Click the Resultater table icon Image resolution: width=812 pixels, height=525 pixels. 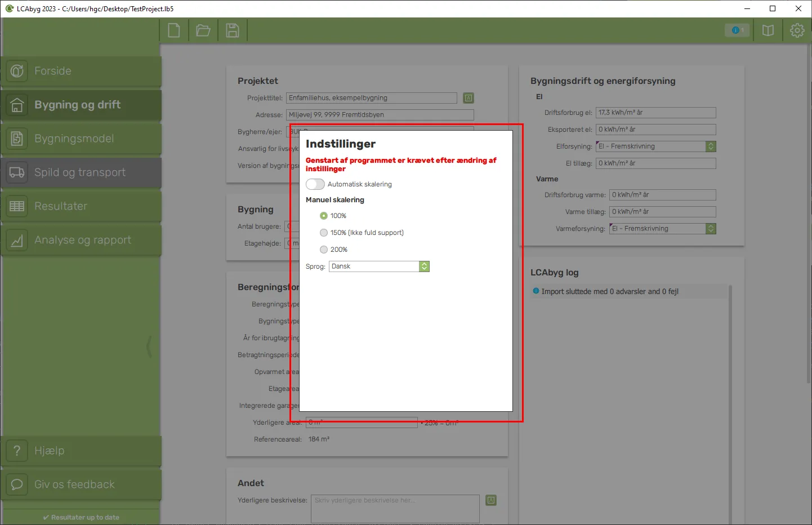(x=17, y=206)
